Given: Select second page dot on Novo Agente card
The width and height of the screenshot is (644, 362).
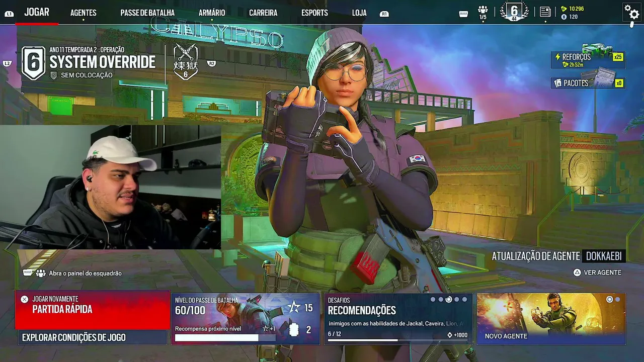Looking at the screenshot, I should point(618,300).
